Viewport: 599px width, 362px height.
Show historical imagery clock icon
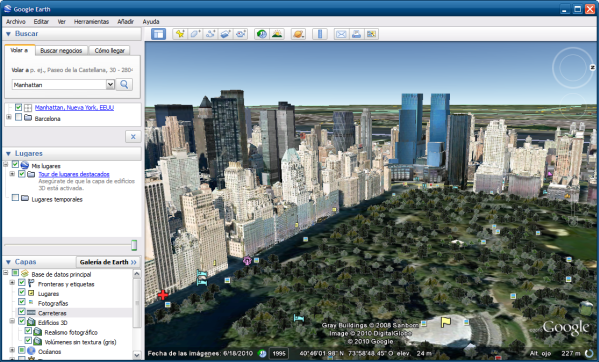[x=262, y=34]
